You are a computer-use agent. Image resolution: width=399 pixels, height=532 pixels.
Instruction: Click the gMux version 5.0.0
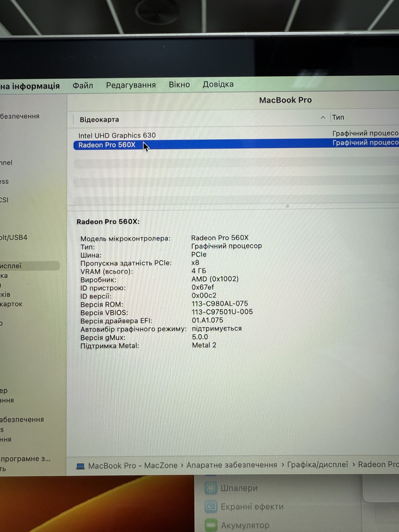(x=200, y=337)
